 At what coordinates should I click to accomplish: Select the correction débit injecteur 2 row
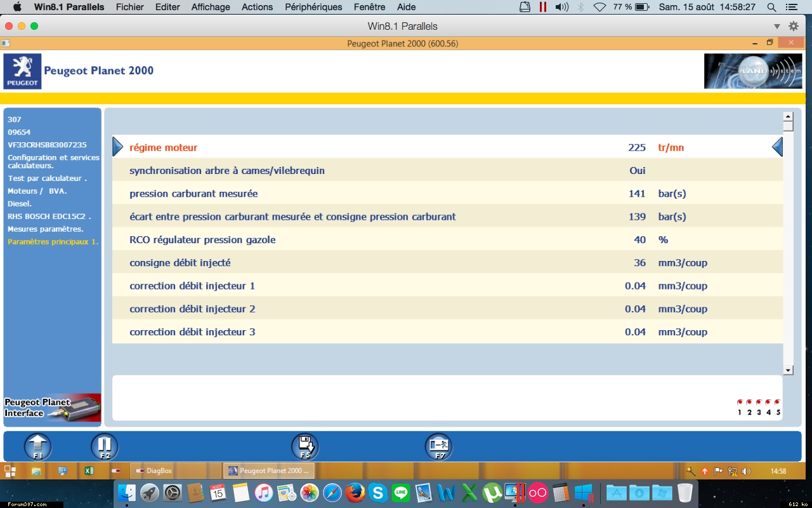(447, 309)
